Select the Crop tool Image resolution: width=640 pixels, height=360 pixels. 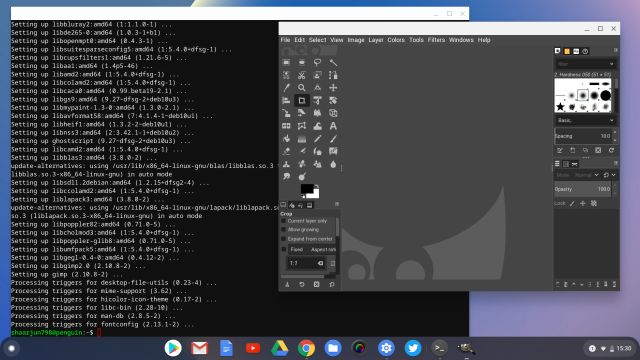click(x=302, y=100)
